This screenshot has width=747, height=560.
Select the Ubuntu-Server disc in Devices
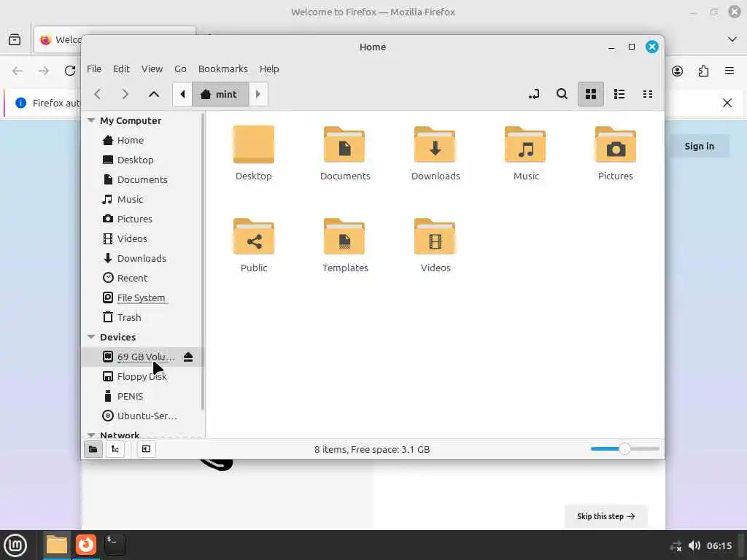[143, 416]
